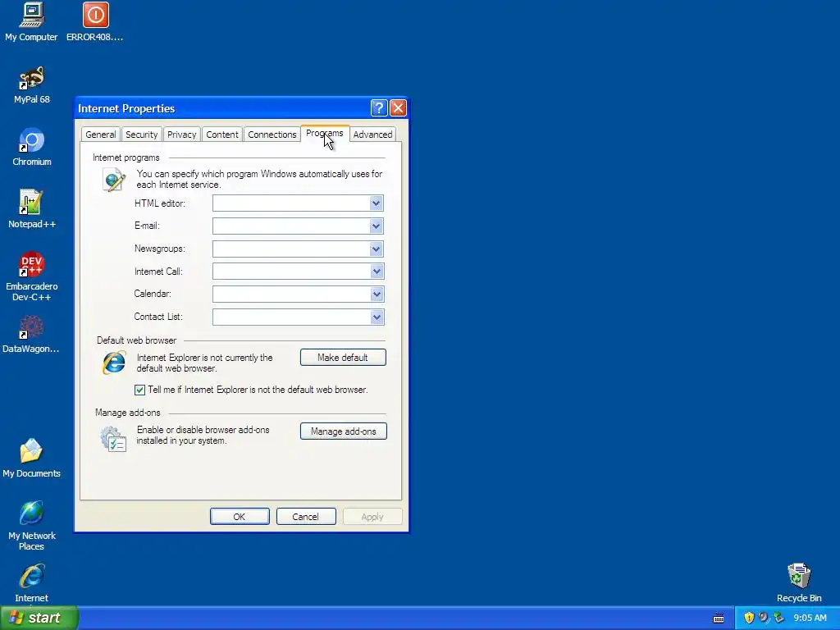Switch to the Security tab
Screen dimensions: 840x630
coord(141,135)
